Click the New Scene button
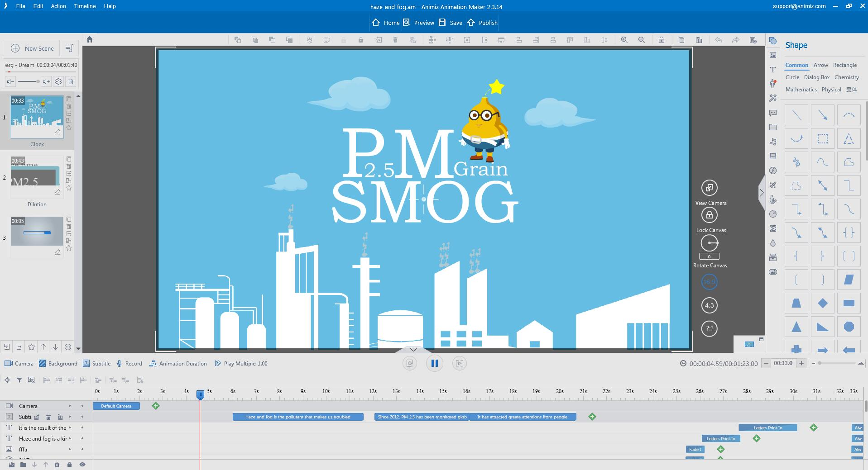This screenshot has height=470, width=868. click(x=32, y=48)
